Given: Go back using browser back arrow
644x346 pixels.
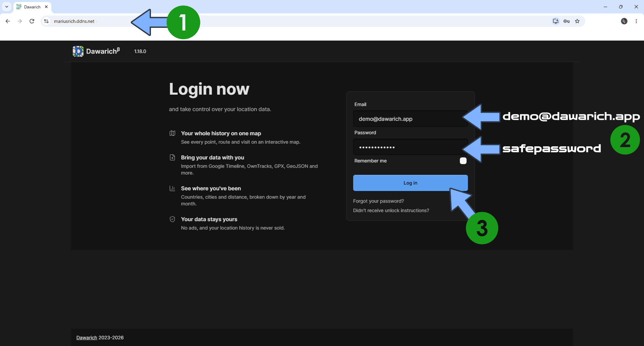Looking at the screenshot, I should tap(8, 21).
